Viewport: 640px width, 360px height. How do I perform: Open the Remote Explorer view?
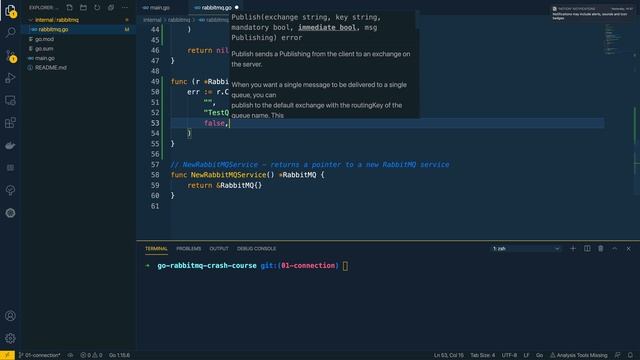(10, 100)
